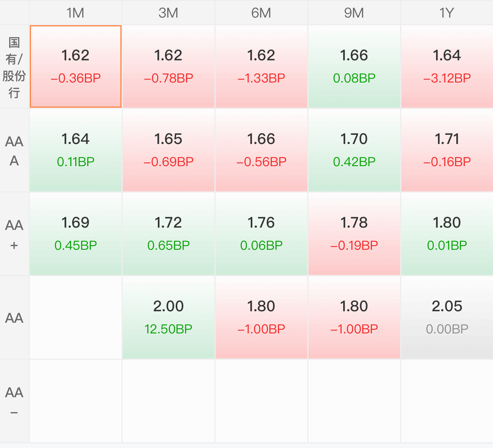Select the AA 1Y cell with 2.05

(x=447, y=318)
